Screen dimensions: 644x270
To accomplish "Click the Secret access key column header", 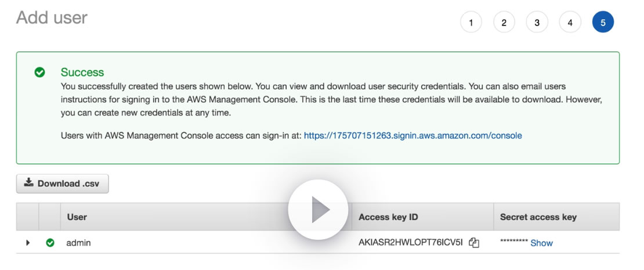I will click(x=538, y=217).
